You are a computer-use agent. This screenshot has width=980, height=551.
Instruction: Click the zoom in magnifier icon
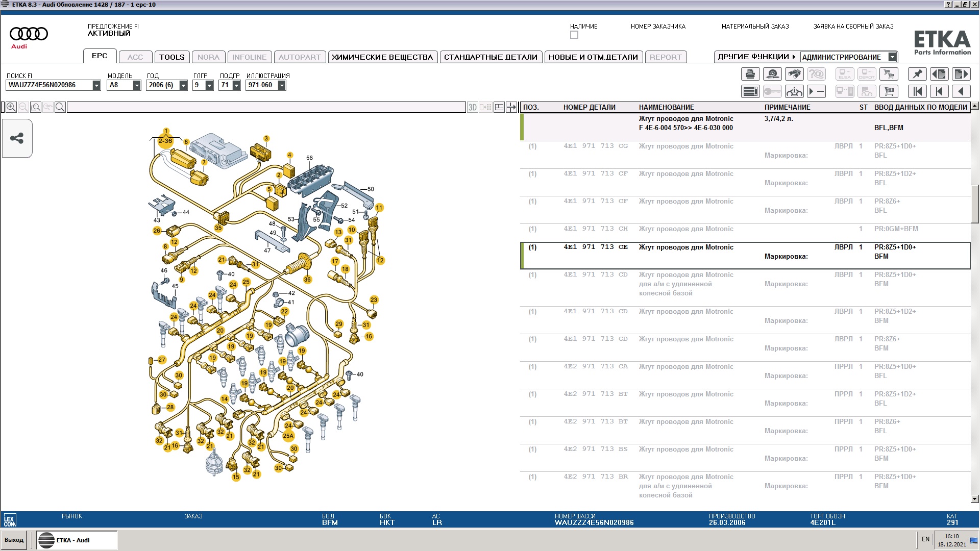tap(11, 107)
